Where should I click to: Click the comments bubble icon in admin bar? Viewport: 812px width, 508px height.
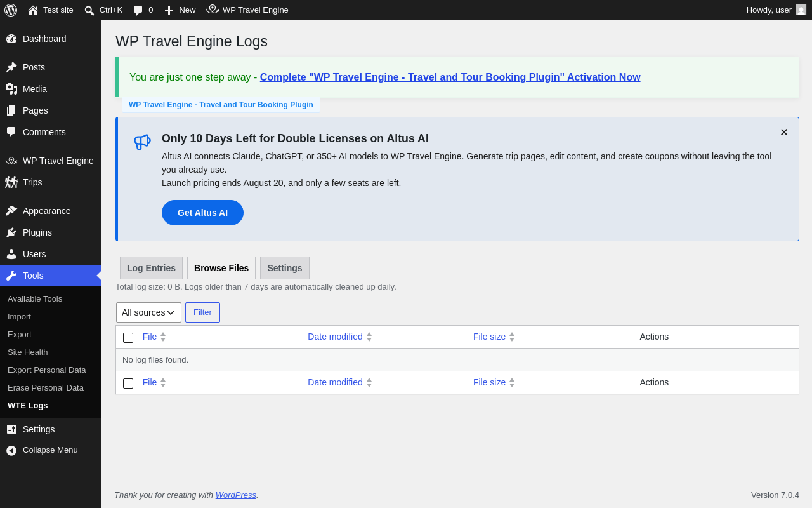[x=138, y=10]
